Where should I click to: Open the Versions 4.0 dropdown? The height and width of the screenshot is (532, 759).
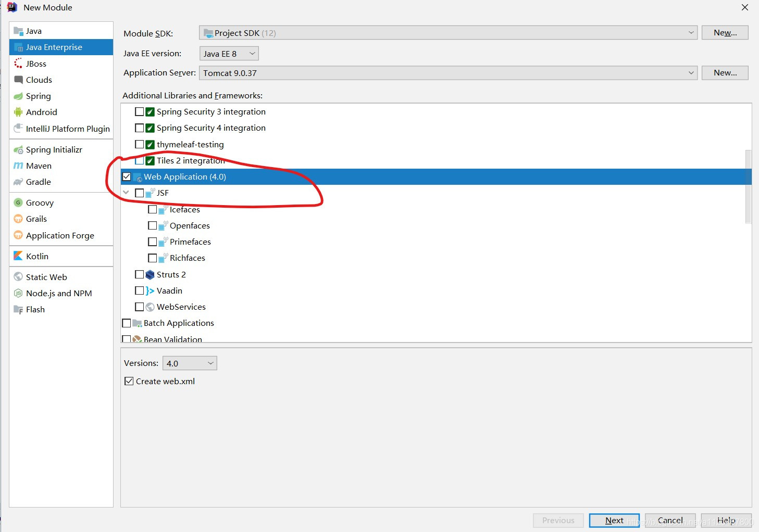coord(190,363)
